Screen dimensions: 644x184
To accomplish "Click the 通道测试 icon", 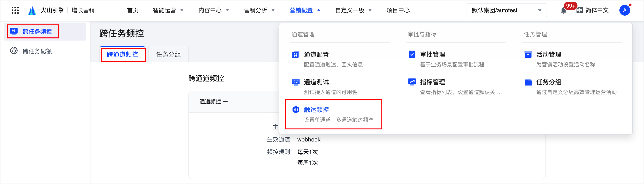I will pyautogui.click(x=295, y=82).
